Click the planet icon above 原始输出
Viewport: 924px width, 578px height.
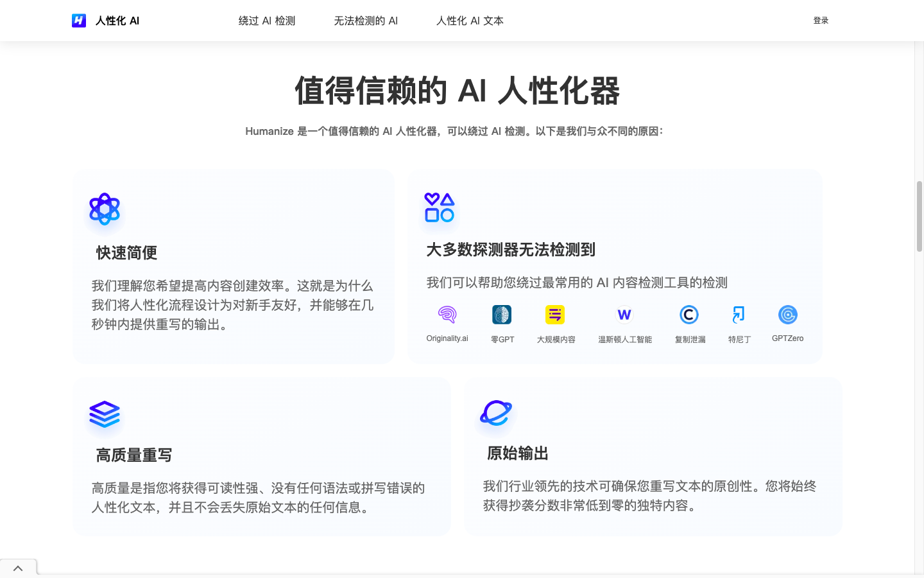496,413
